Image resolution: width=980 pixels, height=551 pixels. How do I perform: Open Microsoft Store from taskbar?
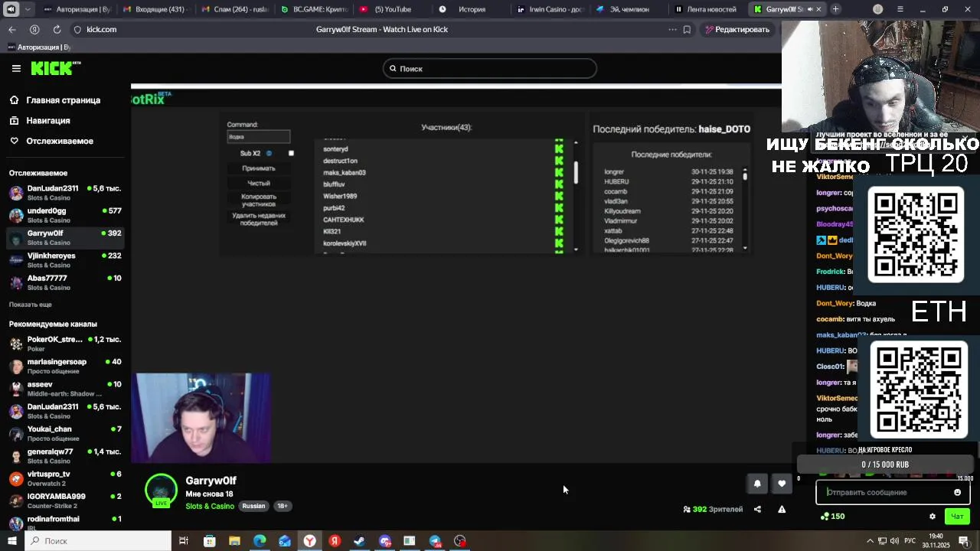pos(209,541)
